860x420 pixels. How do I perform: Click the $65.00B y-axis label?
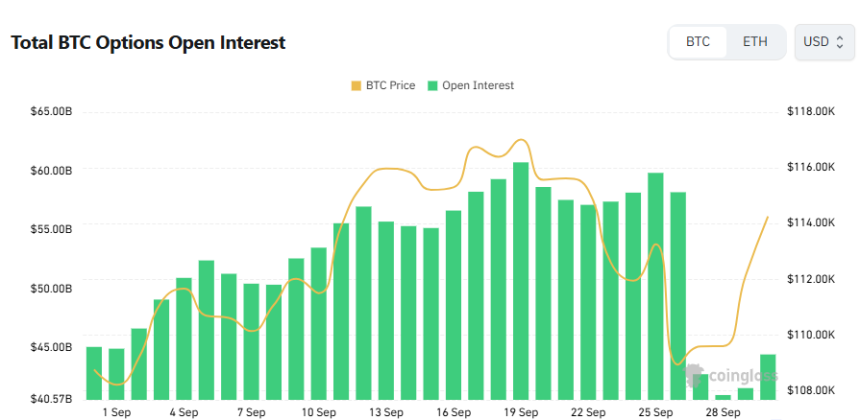(51, 112)
